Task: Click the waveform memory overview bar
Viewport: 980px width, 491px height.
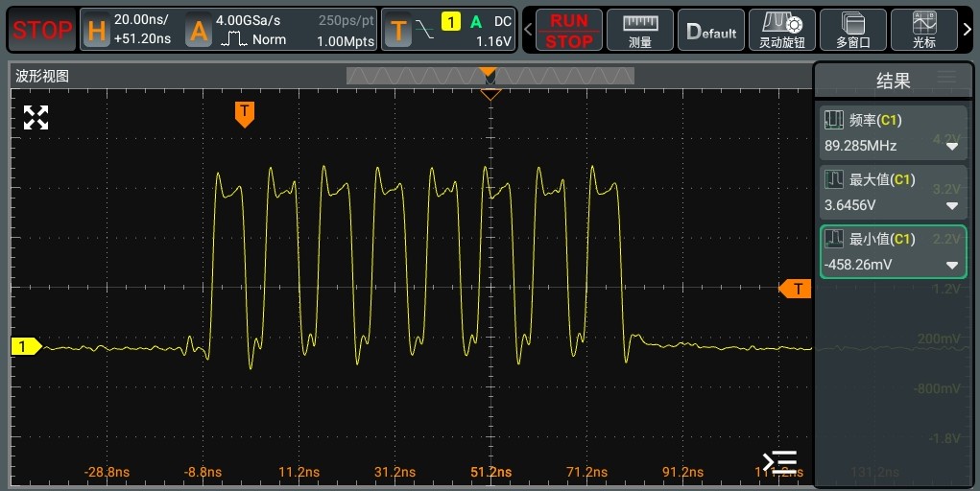Action: pyautogui.click(x=490, y=76)
